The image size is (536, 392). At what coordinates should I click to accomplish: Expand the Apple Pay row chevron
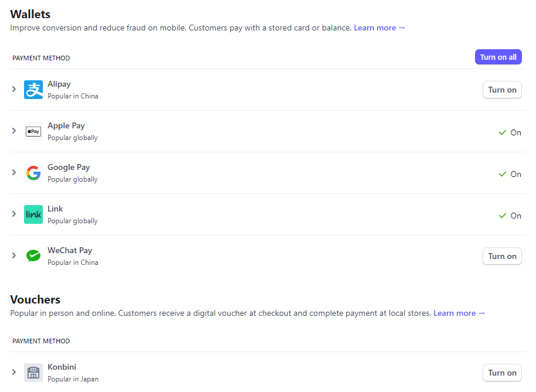pos(14,131)
